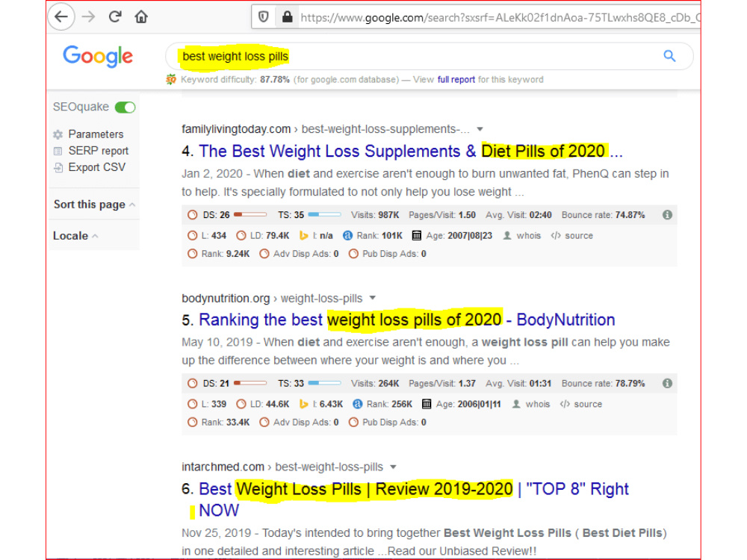
Task: Click L: 339 metric
Action: coord(214,404)
